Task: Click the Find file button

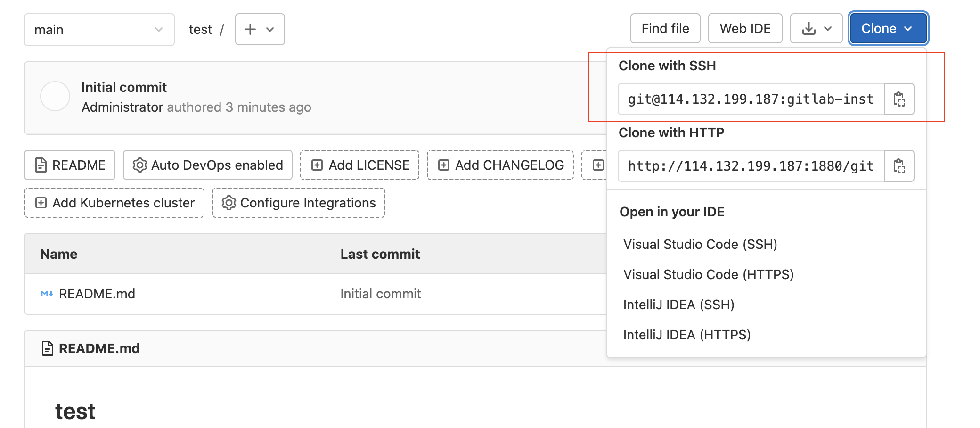Action: coord(665,29)
